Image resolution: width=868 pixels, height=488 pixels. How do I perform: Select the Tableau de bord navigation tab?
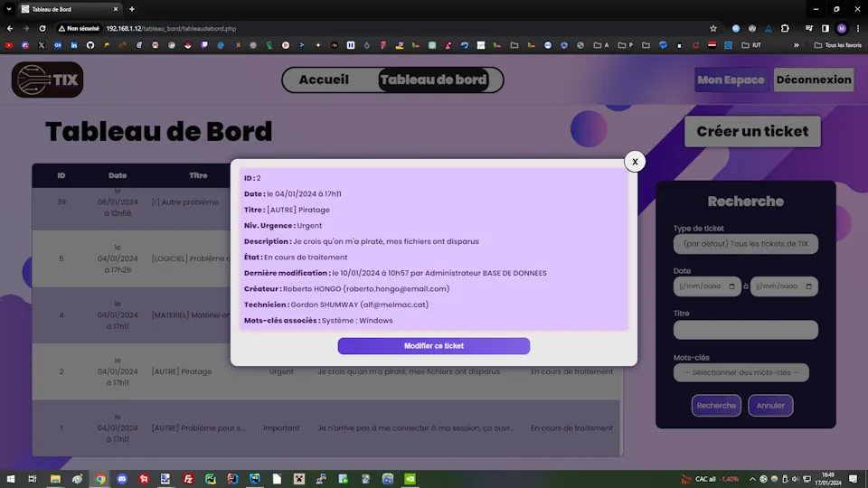coord(433,80)
